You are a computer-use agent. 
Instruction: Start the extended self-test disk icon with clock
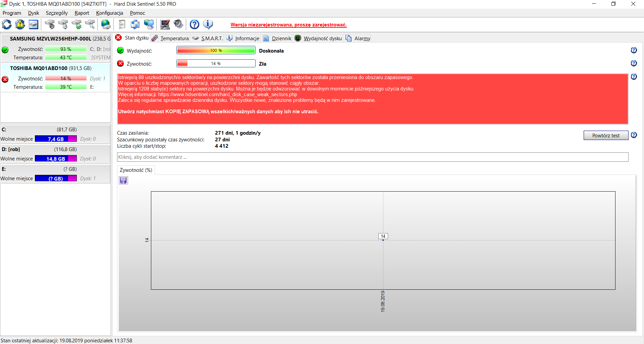click(63, 24)
